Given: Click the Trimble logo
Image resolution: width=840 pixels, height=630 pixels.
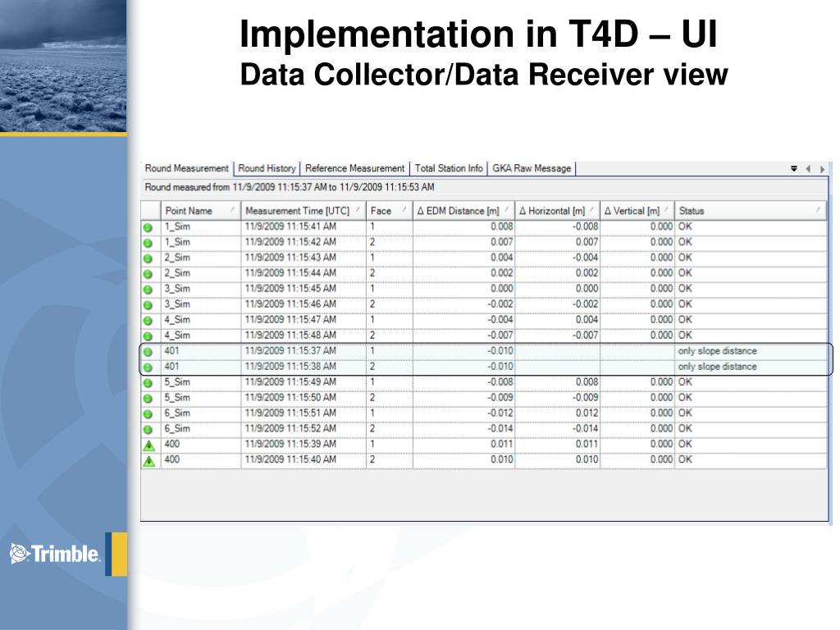Looking at the screenshot, I should click(55, 554).
